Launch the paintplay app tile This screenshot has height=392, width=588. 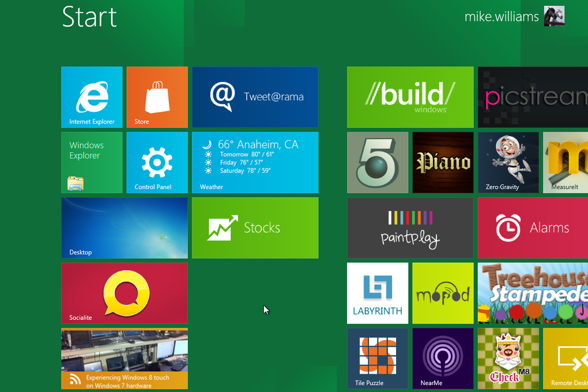410,228
